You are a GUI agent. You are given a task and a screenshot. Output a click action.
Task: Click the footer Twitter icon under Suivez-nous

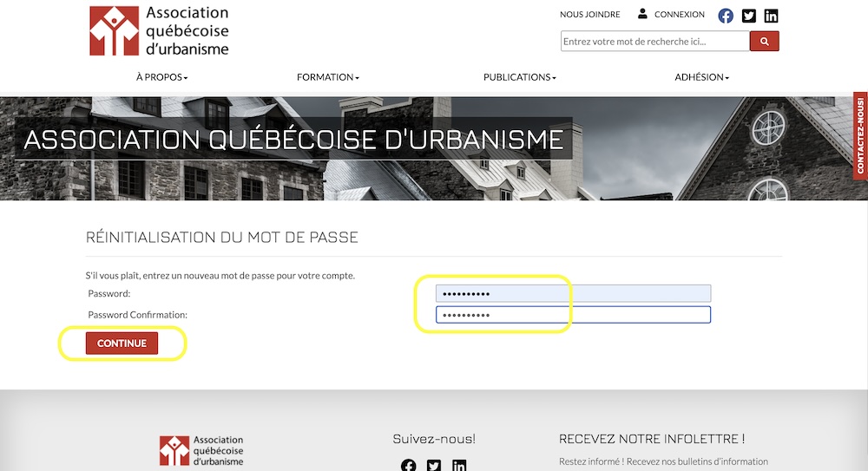[x=434, y=466]
